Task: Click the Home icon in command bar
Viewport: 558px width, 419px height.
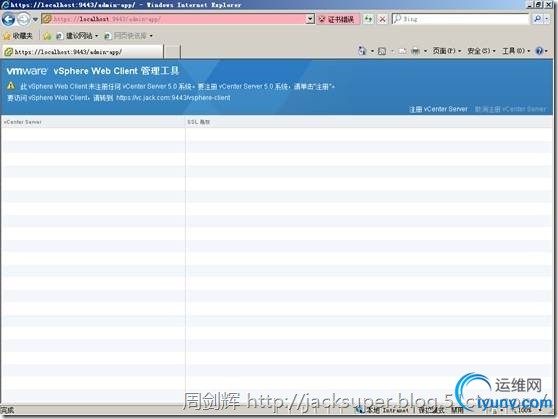Action: click(x=362, y=51)
